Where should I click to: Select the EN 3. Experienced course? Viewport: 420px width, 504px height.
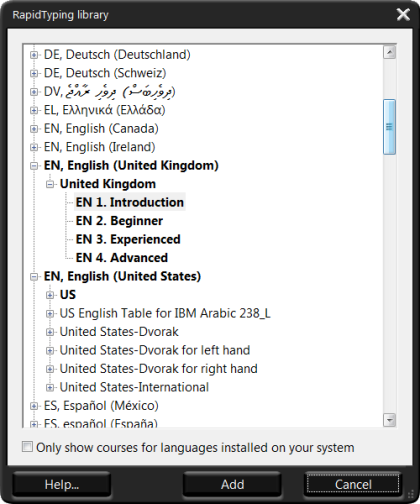tap(128, 239)
